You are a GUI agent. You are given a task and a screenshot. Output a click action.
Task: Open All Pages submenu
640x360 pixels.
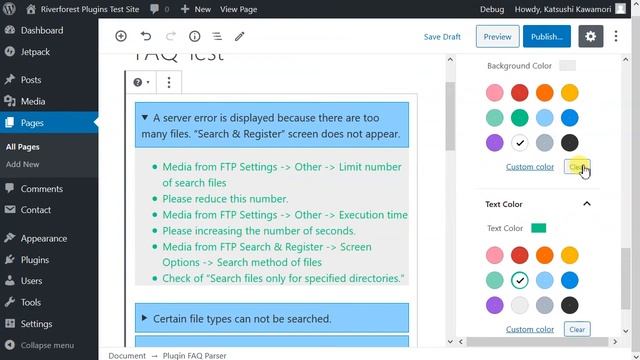pyautogui.click(x=22, y=147)
